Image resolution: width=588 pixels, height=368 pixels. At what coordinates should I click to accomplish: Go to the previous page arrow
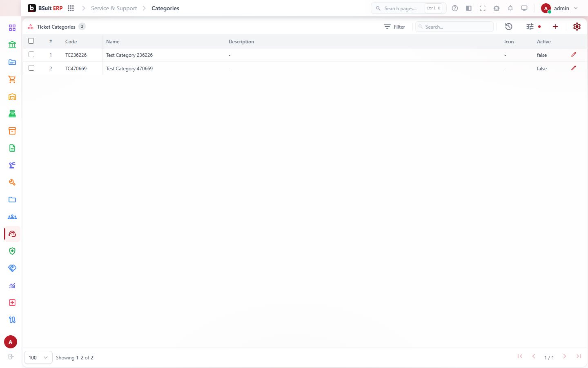534,357
